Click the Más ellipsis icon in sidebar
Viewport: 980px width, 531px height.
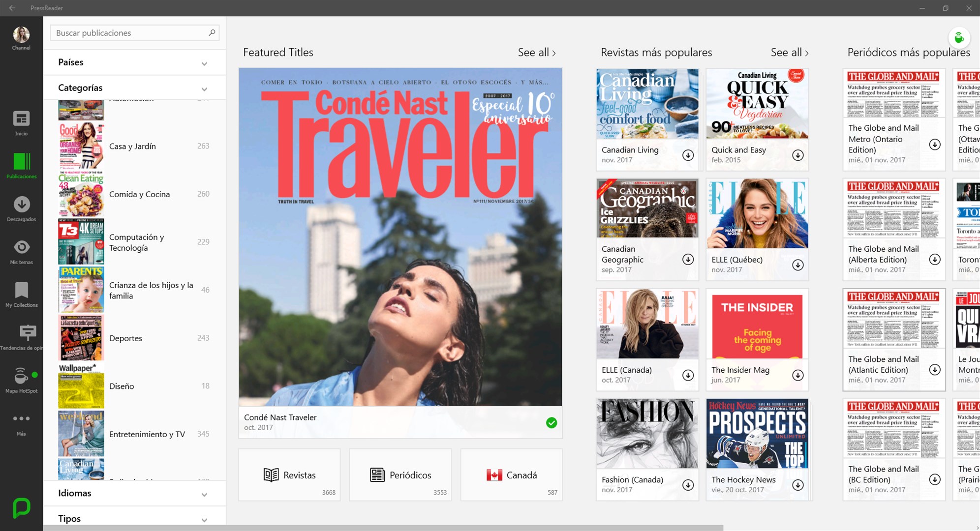point(22,418)
